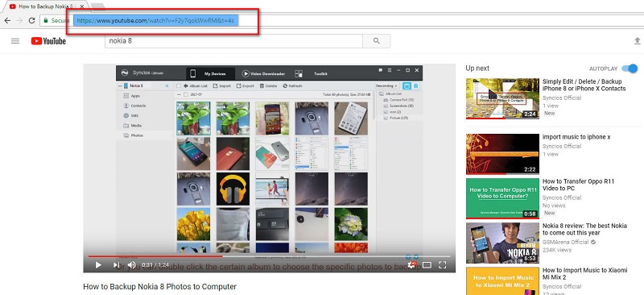This screenshot has height=295, width=644.
Task: Play the video with the play button
Action: pos(98,265)
